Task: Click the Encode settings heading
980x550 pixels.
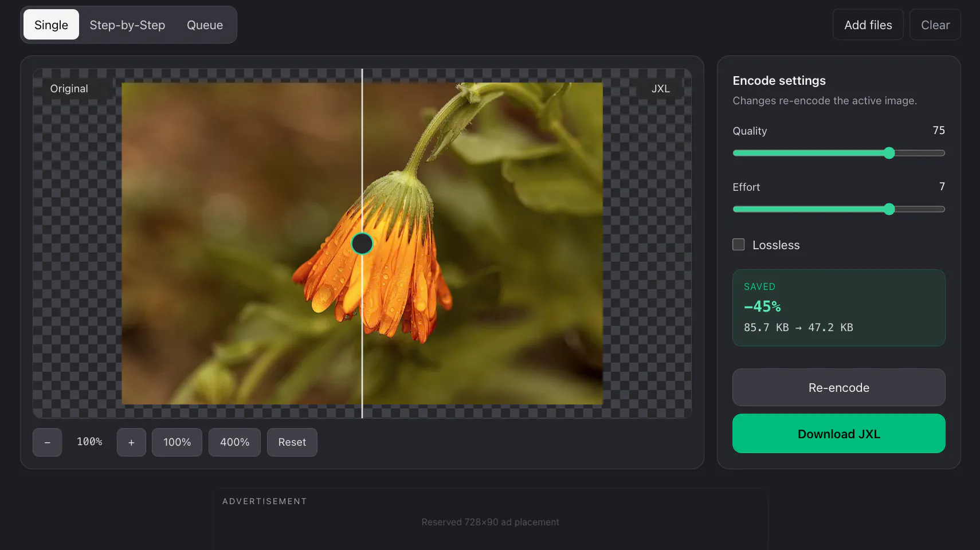Action: (779, 80)
